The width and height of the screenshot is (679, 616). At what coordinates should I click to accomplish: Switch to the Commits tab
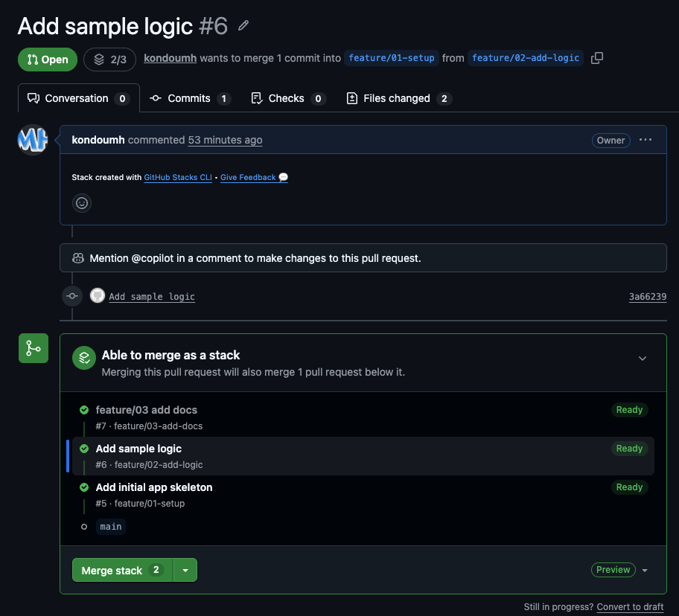[x=190, y=98]
